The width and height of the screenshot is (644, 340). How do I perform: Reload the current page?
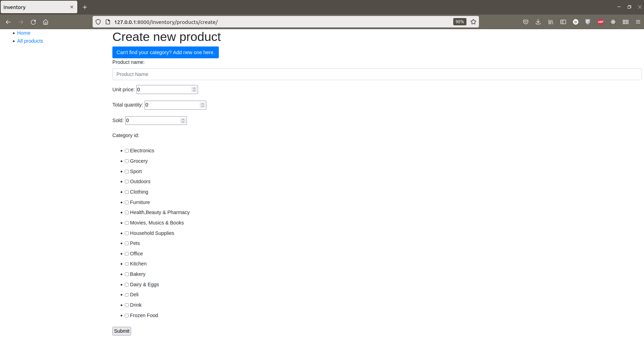tap(33, 22)
